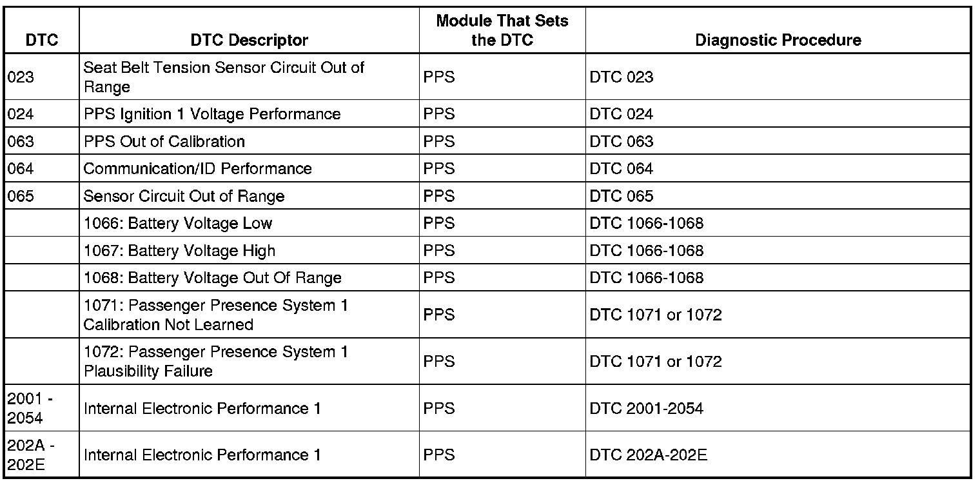This screenshot has width=980, height=481.
Task: Select the Communication/ID Performance descriptor
Action: (x=197, y=168)
